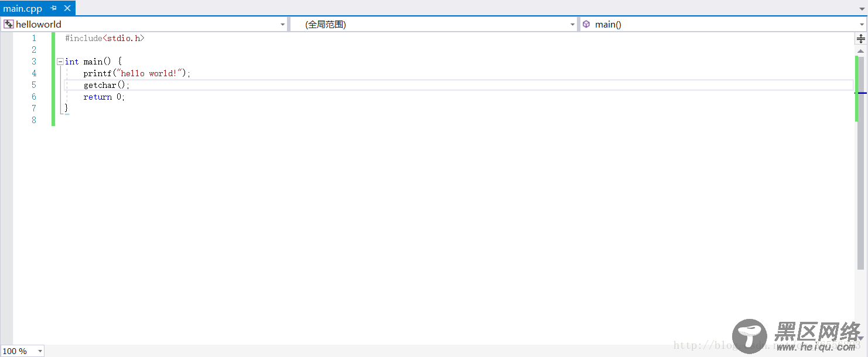This screenshot has height=357, width=868.
Task: Click the helloworld project icon
Action: coord(9,24)
